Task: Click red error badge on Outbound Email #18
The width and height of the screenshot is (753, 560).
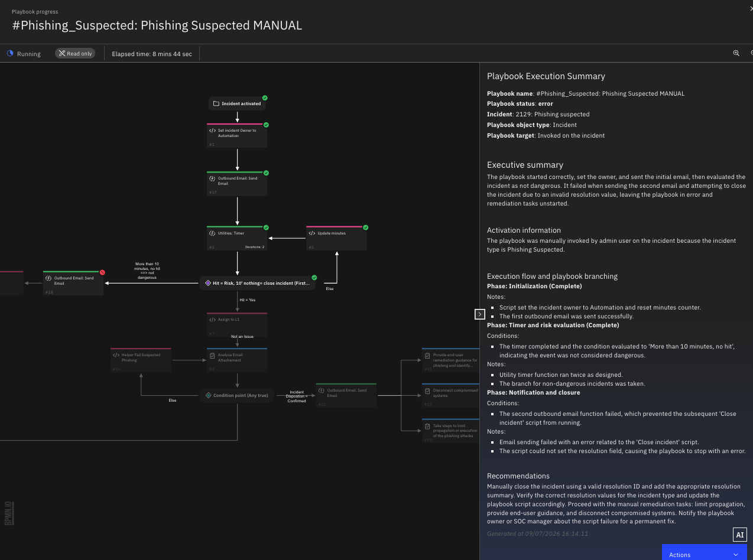Action: click(x=102, y=272)
